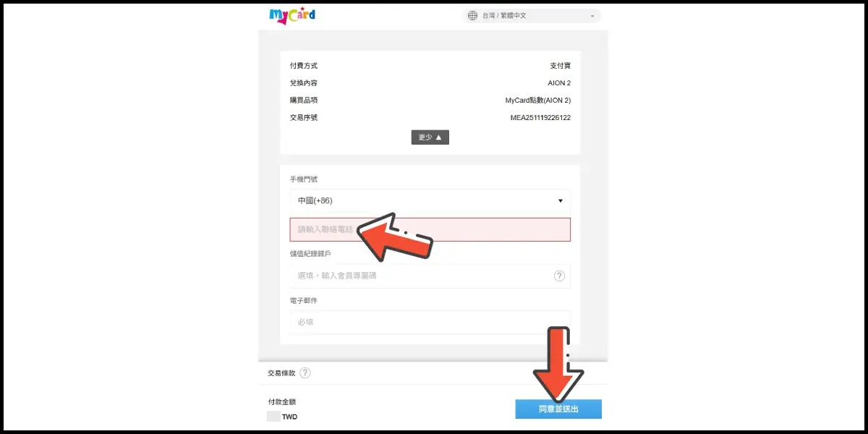868x434 pixels.
Task: Select the transaction number MEA251119226122
Action: click(x=540, y=118)
